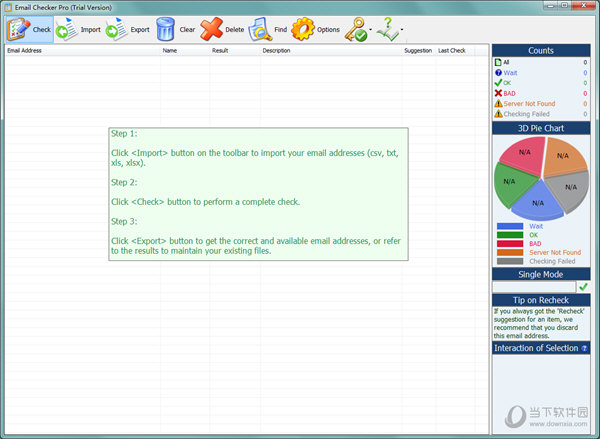The height and width of the screenshot is (439, 600).
Task: Click the Counts panel header
Action: [x=541, y=51]
